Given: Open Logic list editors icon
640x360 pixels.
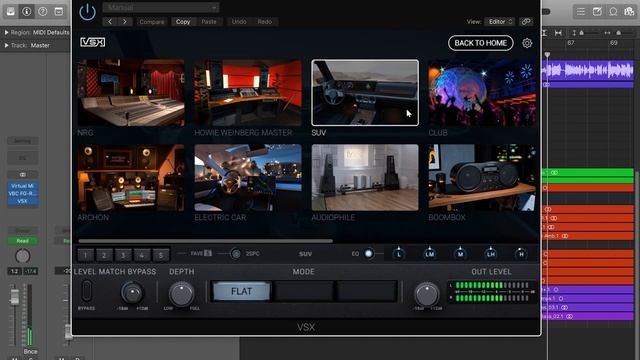Looking at the screenshot, I should pyautogui.click(x=581, y=11).
